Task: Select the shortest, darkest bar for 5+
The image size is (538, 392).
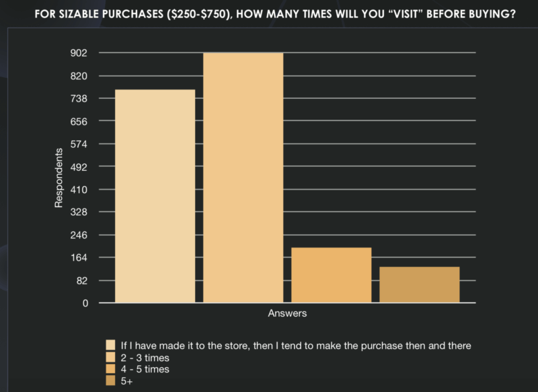Action: pyautogui.click(x=420, y=285)
